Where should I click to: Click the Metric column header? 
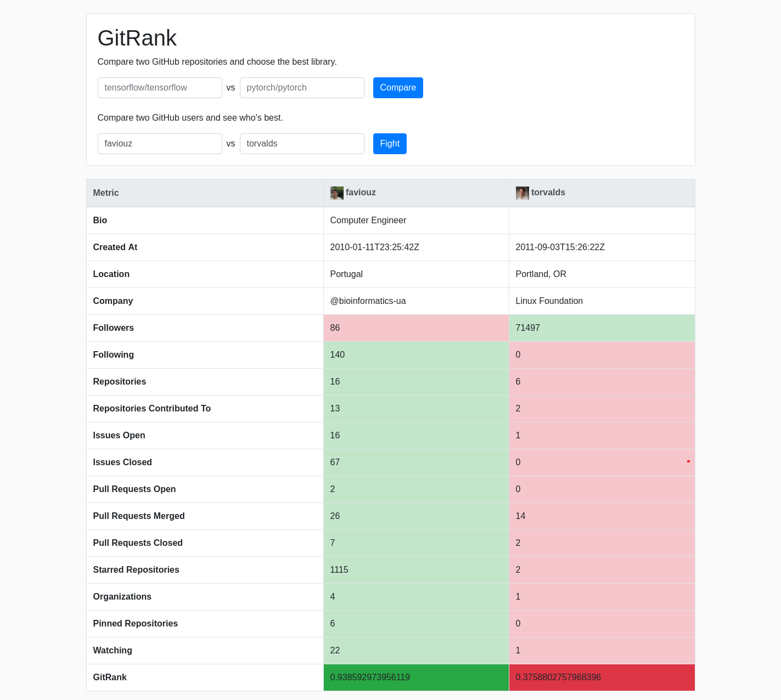pyautogui.click(x=106, y=193)
